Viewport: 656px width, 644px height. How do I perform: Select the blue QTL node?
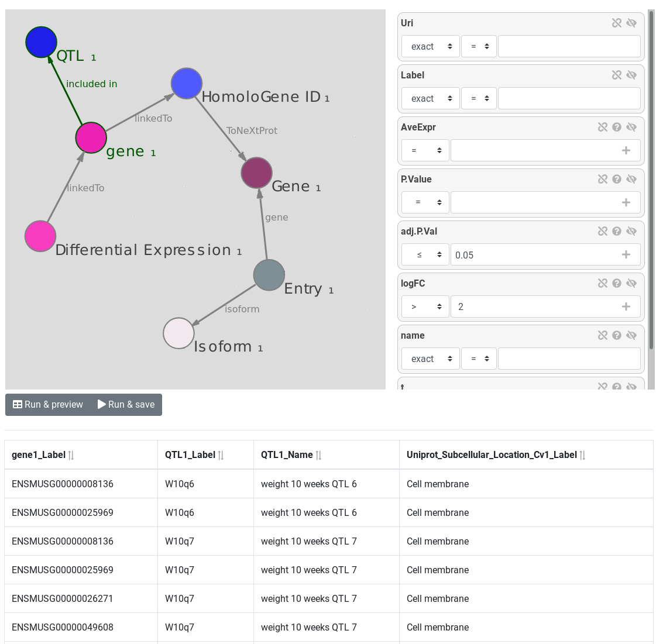coord(41,42)
